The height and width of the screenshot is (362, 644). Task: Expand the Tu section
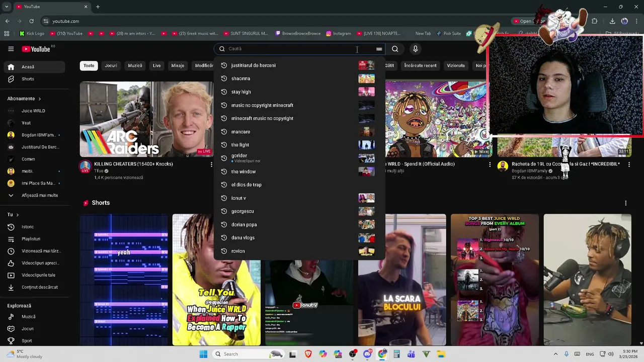(13, 215)
